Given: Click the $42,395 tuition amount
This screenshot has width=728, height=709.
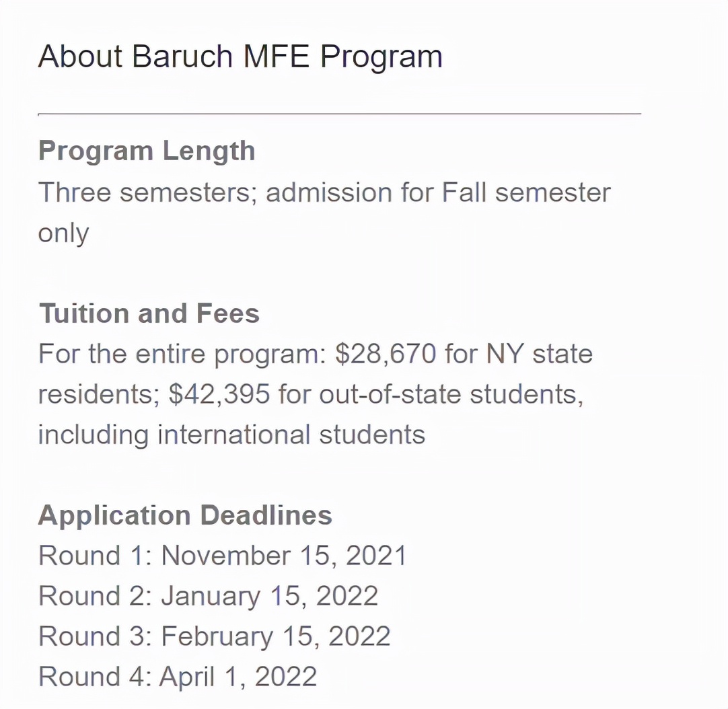Looking at the screenshot, I should [x=219, y=394].
